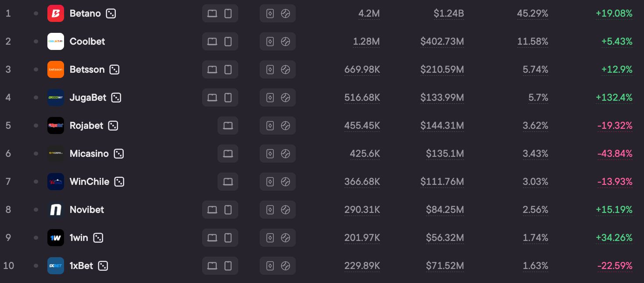Screen dimensions: 644x283
Task: Click the Novibet logo thumbnail
Action: [x=56, y=210]
